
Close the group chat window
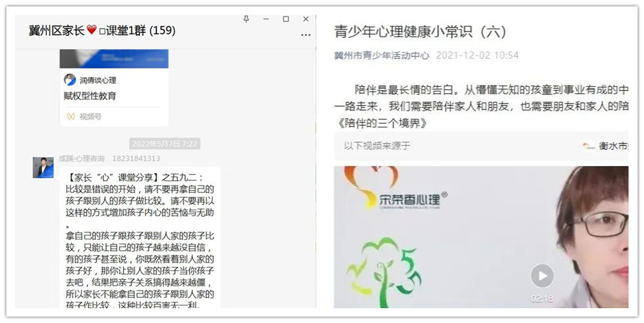point(306,19)
